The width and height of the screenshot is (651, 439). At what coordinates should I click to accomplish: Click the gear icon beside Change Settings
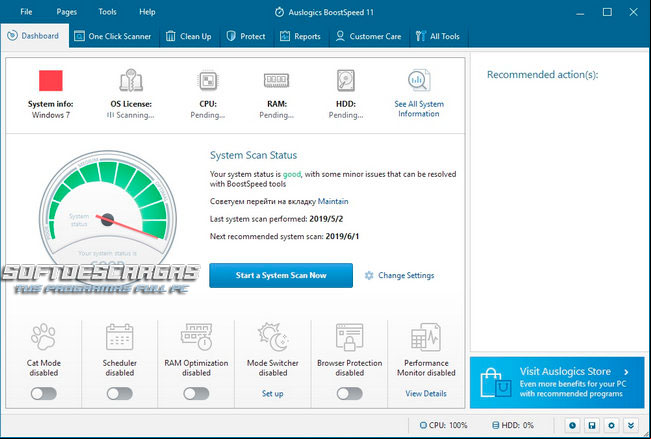click(x=369, y=275)
